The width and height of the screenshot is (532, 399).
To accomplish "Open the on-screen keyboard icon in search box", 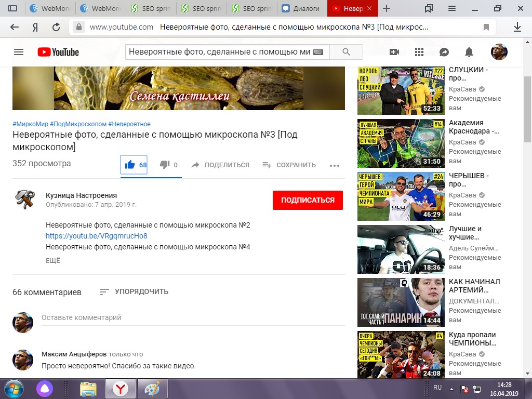I will coord(318,52).
